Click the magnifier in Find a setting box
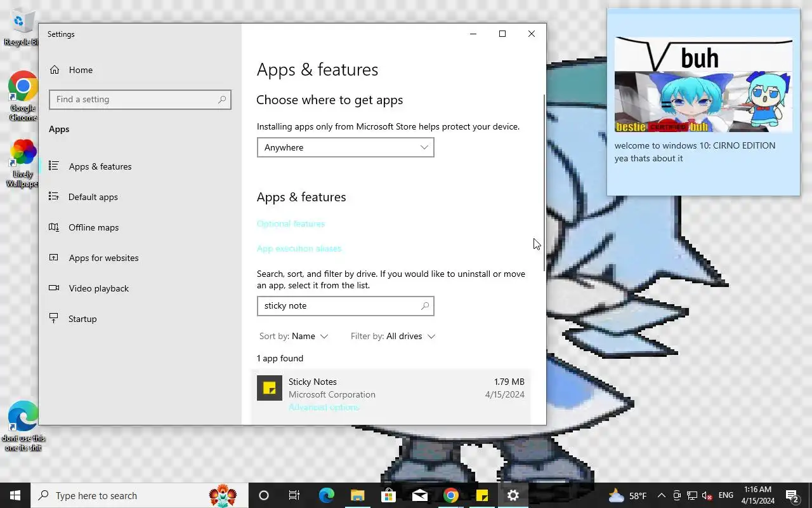The width and height of the screenshot is (812, 508). point(222,100)
